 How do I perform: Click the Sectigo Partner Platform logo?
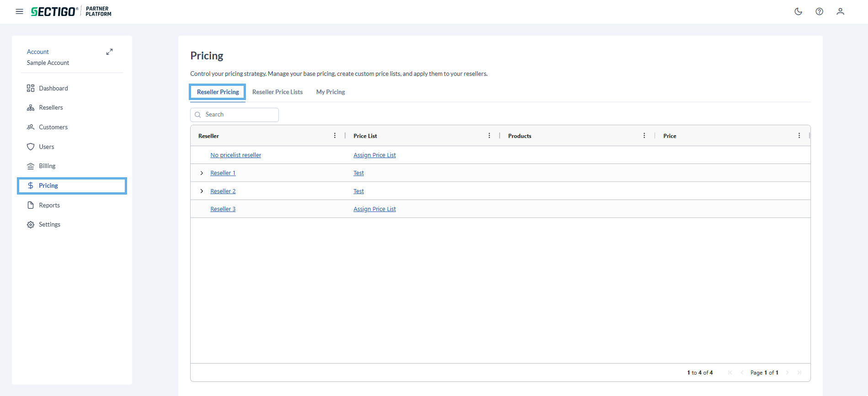[71, 11]
